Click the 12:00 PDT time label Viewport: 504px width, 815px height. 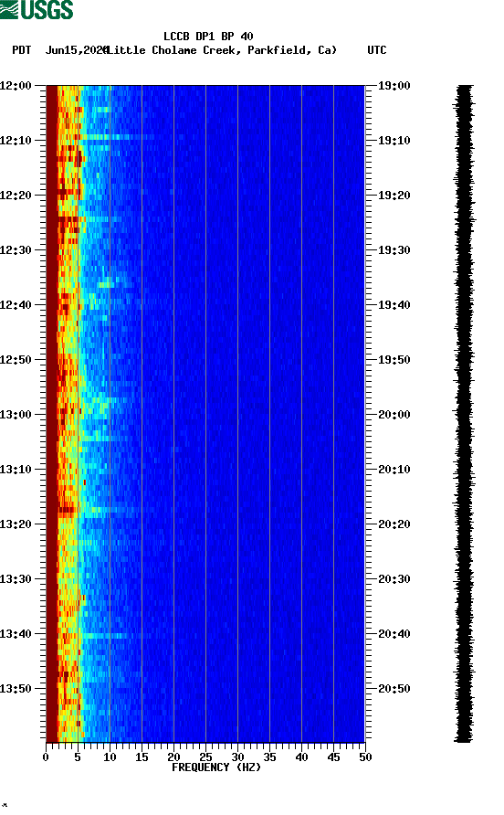point(16,86)
